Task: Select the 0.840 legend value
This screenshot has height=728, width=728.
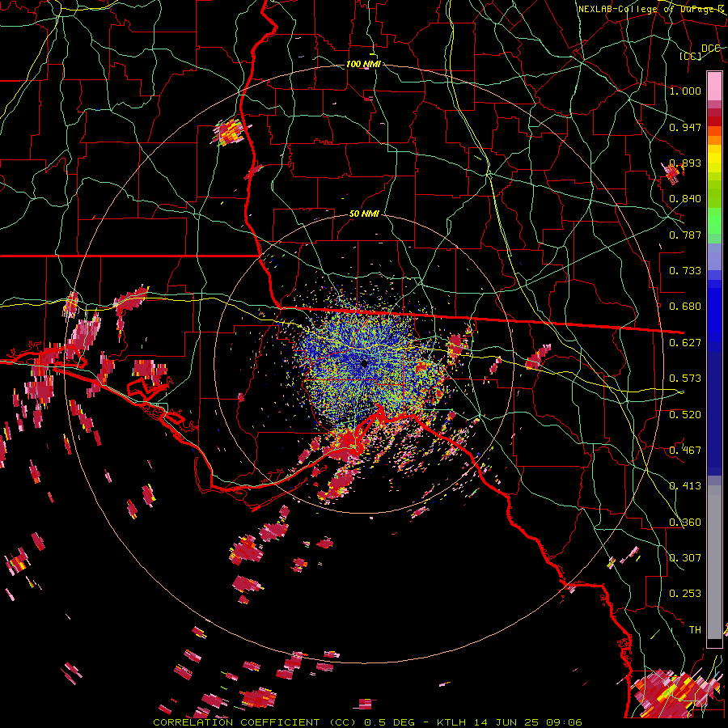Action: pos(685,199)
